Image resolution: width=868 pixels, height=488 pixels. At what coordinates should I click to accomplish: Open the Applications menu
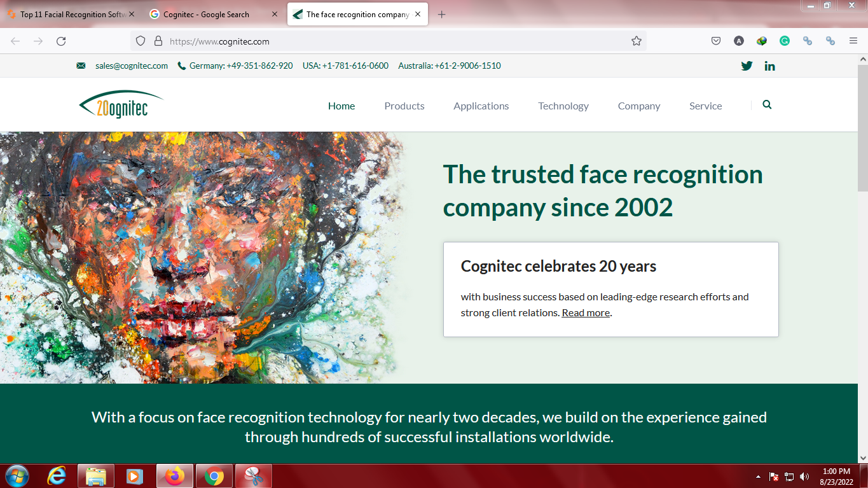(x=481, y=106)
